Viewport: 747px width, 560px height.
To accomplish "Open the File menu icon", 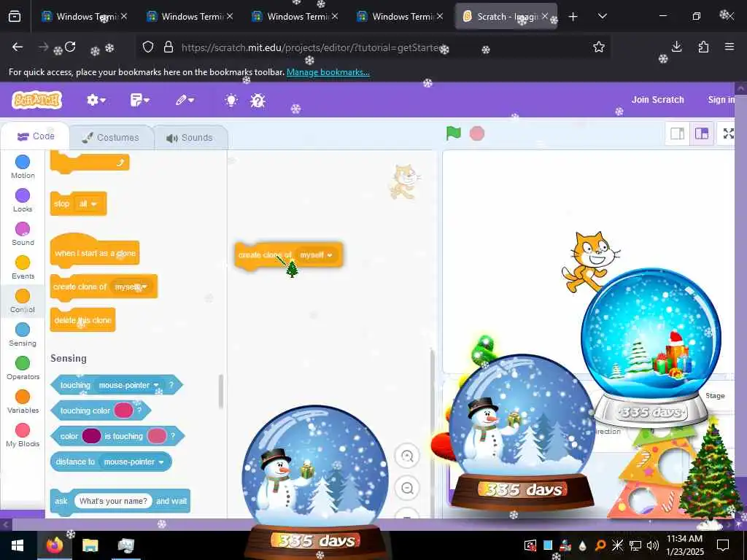I will pyautogui.click(x=139, y=100).
